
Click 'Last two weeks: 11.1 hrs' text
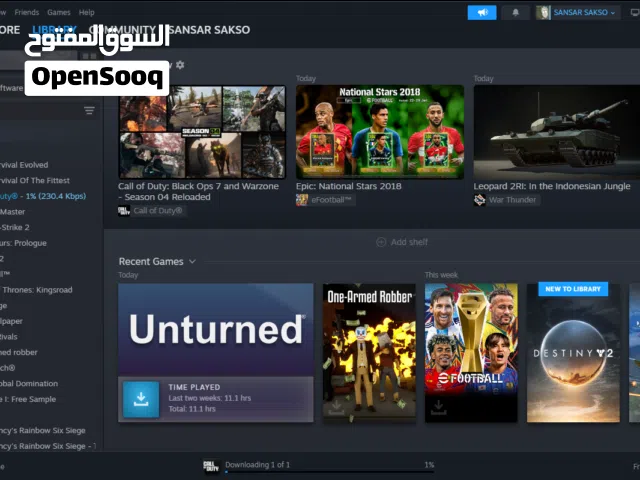point(210,398)
